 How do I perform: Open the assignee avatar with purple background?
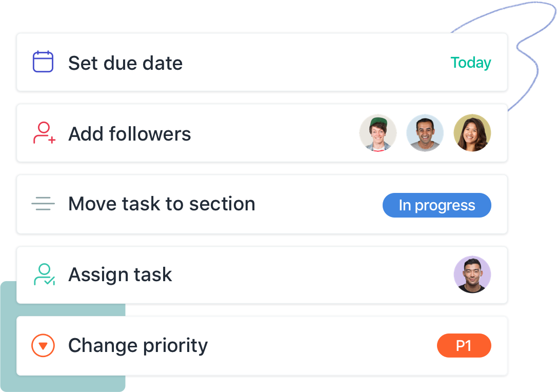pos(472,275)
